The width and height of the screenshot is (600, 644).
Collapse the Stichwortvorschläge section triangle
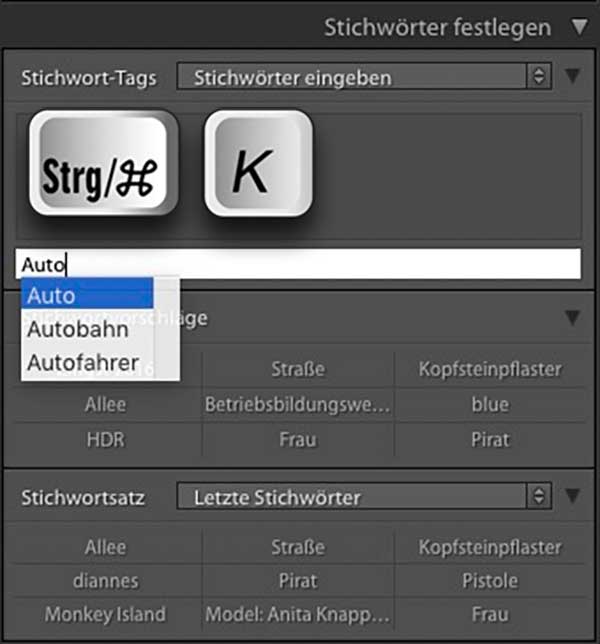pos(572,319)
